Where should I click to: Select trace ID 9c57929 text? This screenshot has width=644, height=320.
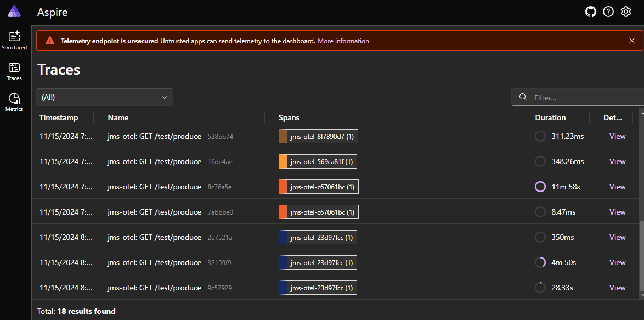tap(220, 288)
